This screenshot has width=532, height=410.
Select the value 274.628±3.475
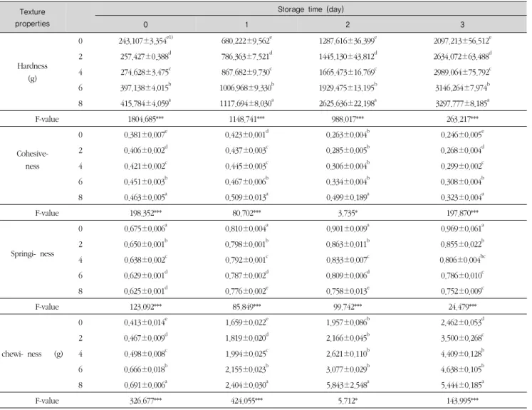[x=145, y=72]
